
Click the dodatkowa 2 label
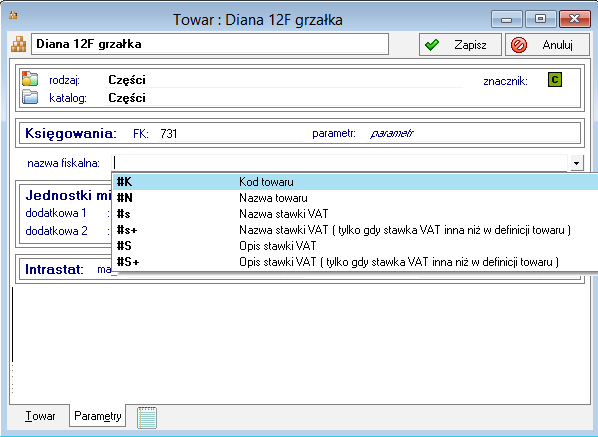pyautogui.click(x=56, y=231)
